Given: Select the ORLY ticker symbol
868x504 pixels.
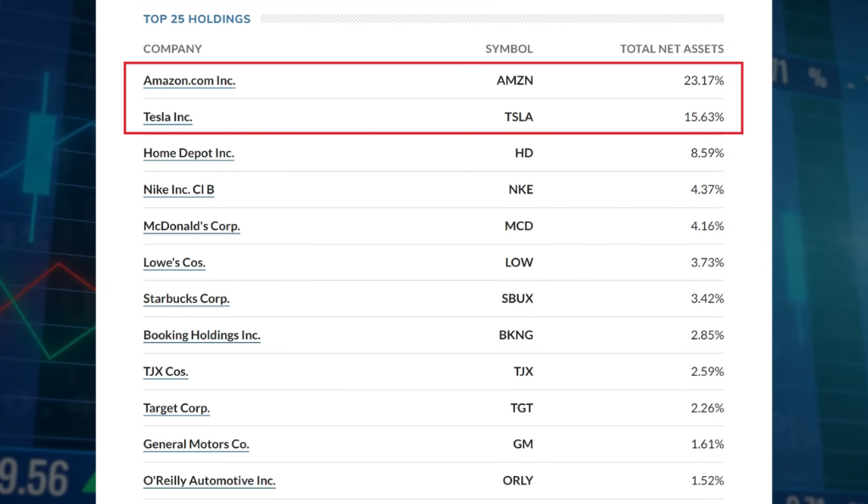Looking at the screenshot, I should (517, 481).
